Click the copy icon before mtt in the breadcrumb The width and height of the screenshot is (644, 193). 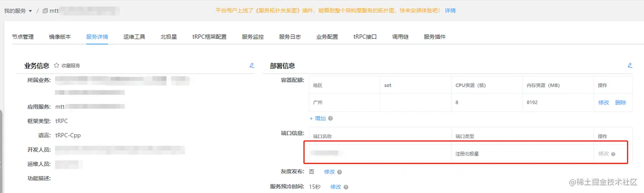(45, 11)
